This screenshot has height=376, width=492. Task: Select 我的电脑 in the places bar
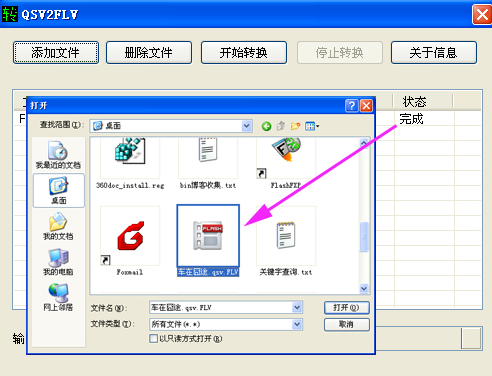(x=58, y=262)
